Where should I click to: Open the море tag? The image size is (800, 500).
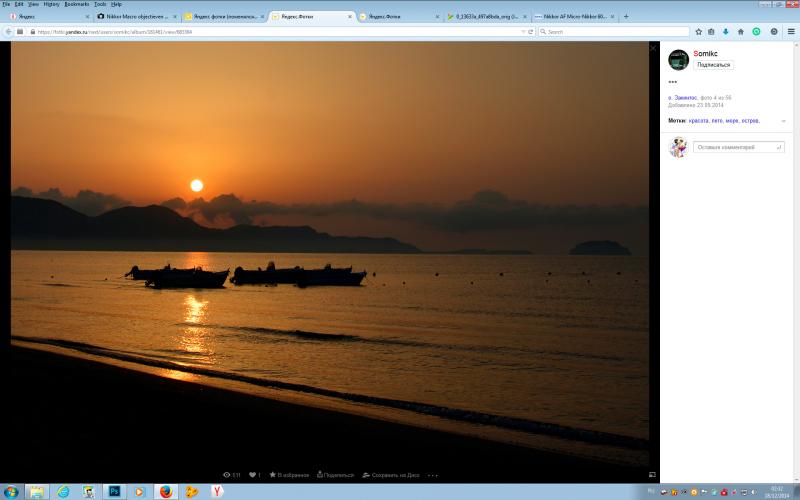coord(732,121)
